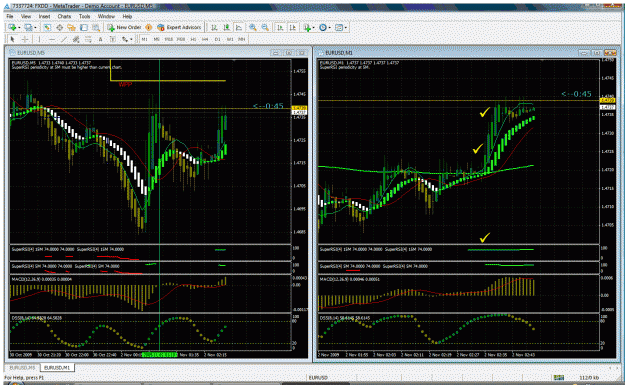Screen dimensions: 625x385
Task: Open the View menu
Action: coord(26,16)
